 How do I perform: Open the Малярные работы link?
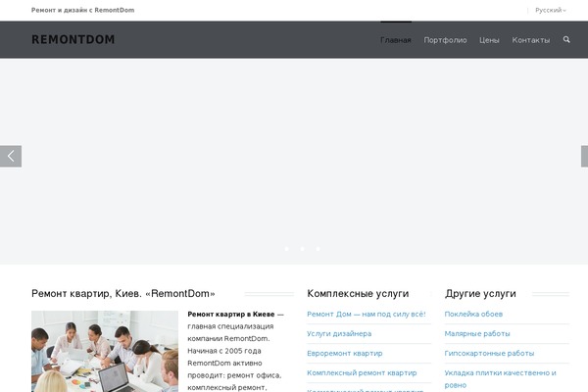[477, 333]
